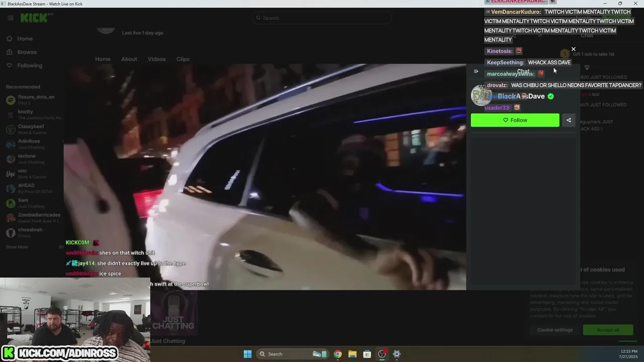This screenshot has width=644, height=362.
Task: Click the share icon beside Follow
Action: [x=569, y=120]
